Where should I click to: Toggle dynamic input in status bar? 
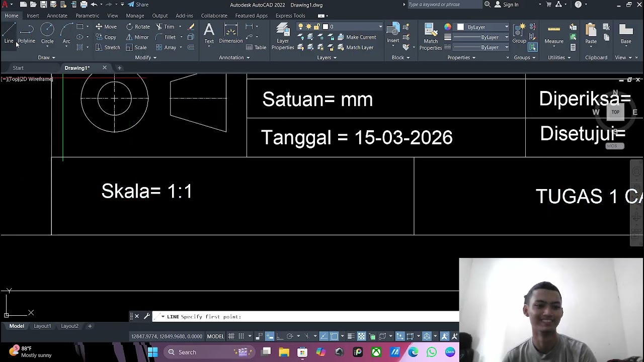click(270, 336)
